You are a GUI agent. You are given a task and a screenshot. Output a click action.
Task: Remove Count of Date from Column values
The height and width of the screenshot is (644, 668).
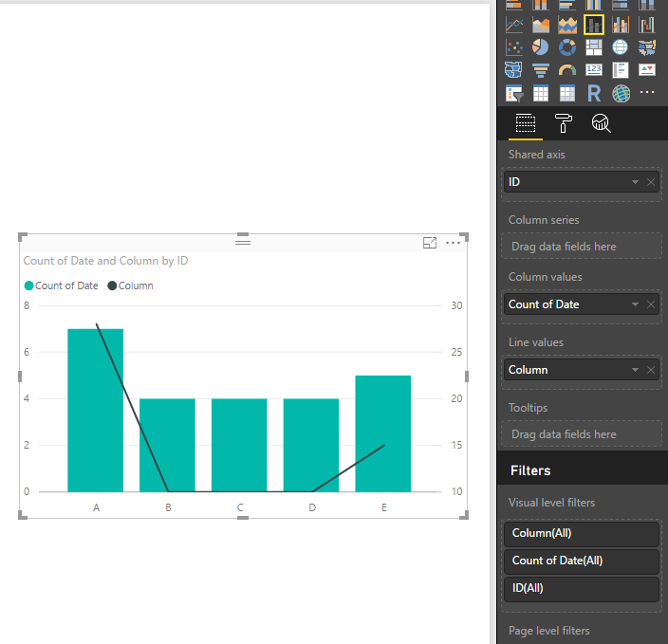[x=651, y=304]
